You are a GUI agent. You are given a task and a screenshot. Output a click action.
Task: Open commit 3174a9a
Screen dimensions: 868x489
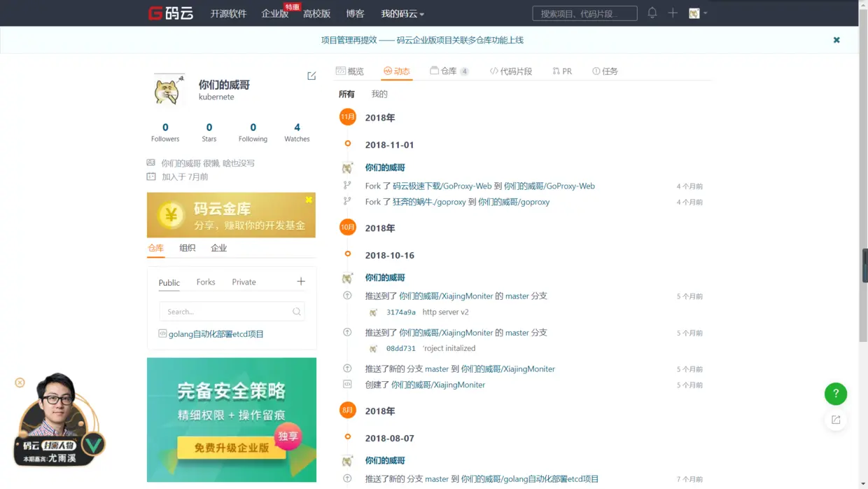401,312
